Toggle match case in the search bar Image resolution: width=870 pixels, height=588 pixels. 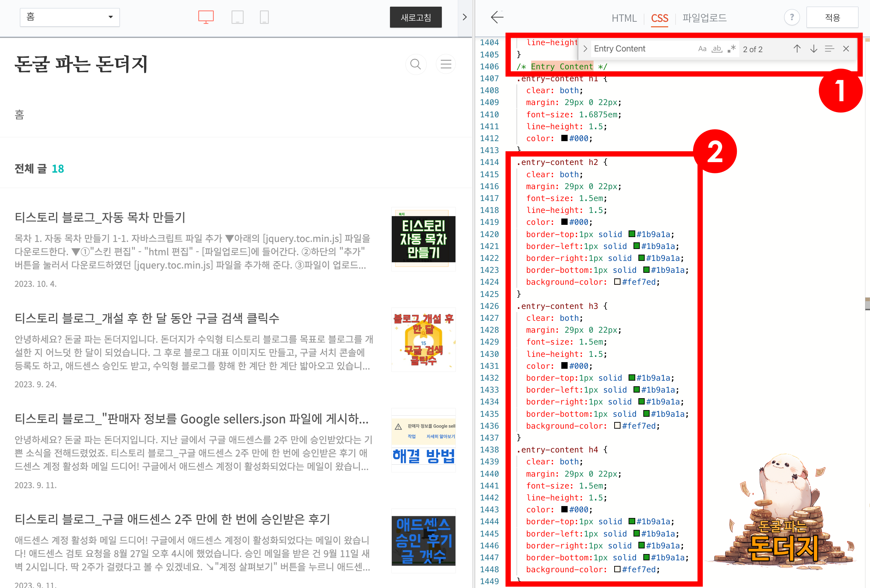(702, 49)
